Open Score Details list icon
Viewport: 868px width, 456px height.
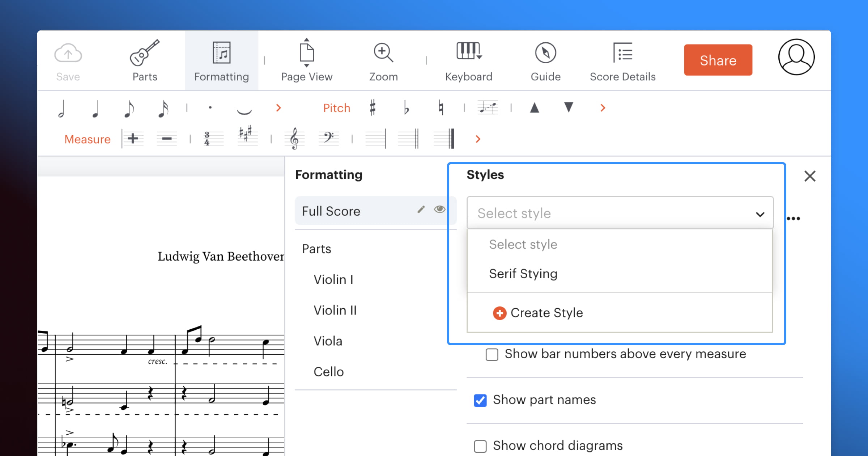point(623,52)
